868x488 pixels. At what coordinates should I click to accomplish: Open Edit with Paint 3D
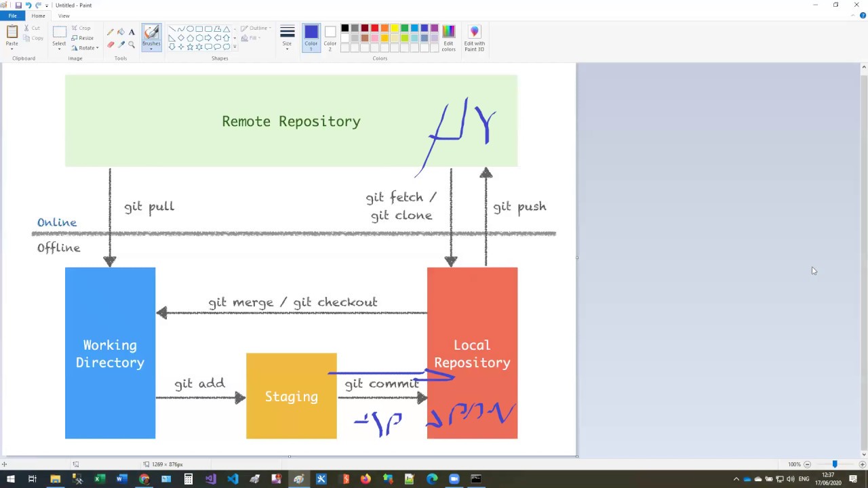point(474,38)
